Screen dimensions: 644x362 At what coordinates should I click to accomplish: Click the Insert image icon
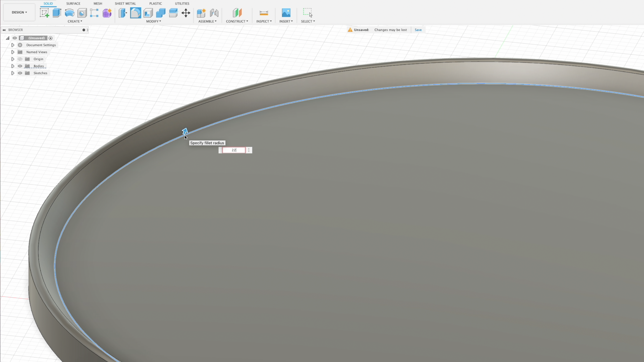286,13
